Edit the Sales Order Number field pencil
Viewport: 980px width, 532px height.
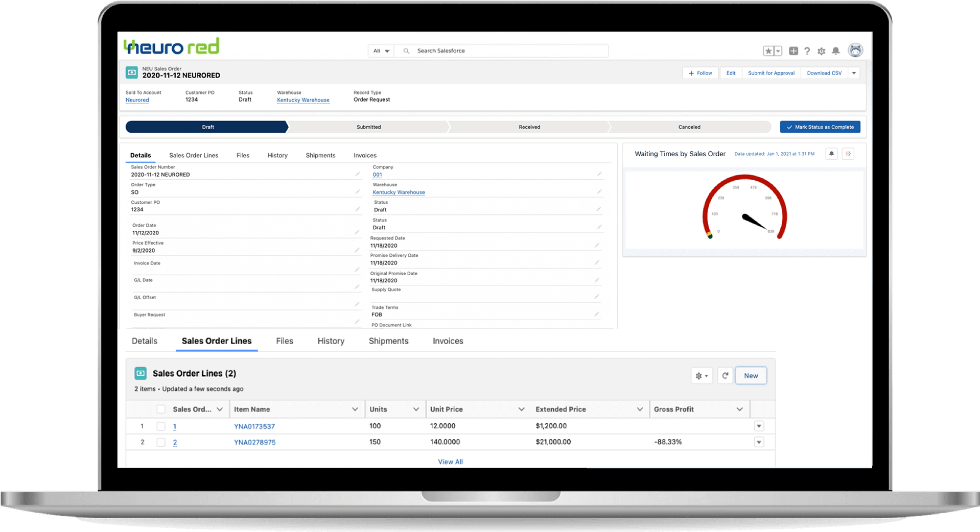(358, 174)
